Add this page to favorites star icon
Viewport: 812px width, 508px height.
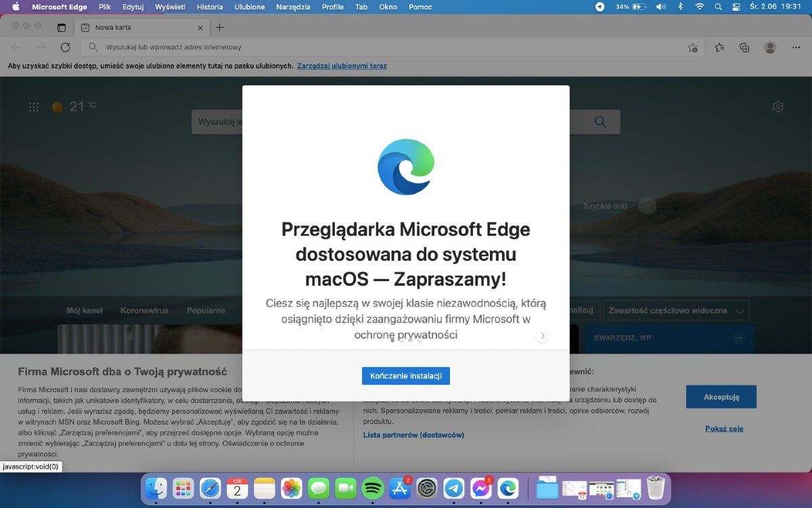[x=692, y=47]
